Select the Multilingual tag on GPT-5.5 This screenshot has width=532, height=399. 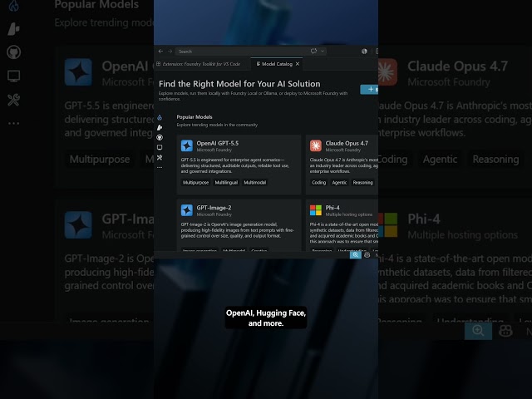[x=226, y=183]
